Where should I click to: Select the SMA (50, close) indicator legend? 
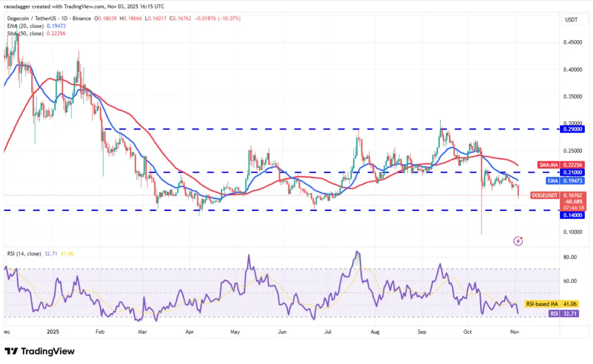tap(36, 34)
